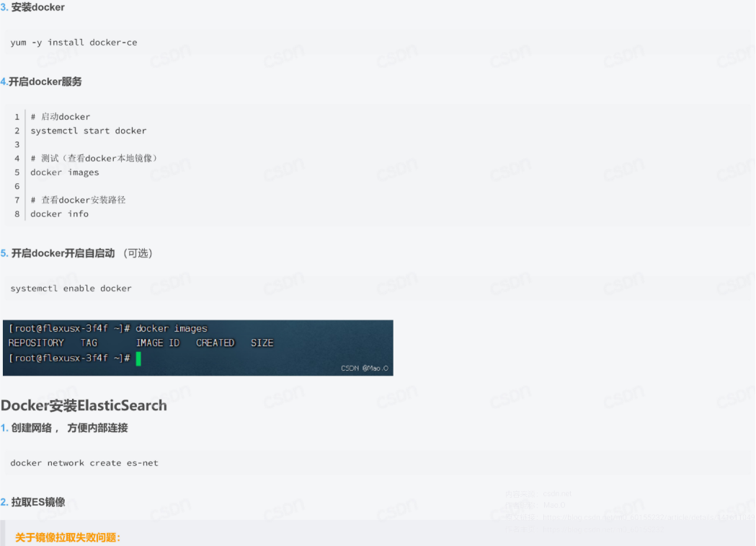Open the terminal screenshot of docker images
The width and height of the screenshot is (756, 546).
198,348
